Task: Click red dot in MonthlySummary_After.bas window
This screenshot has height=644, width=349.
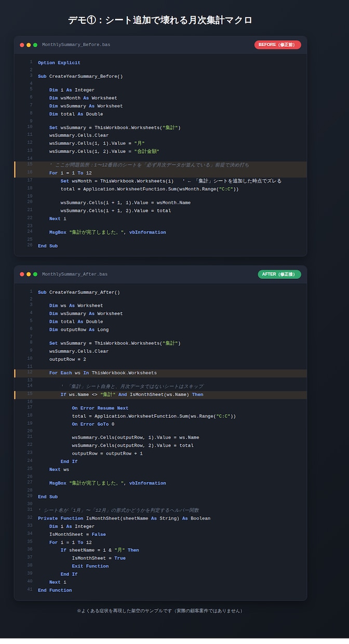Action: point(22,274)
